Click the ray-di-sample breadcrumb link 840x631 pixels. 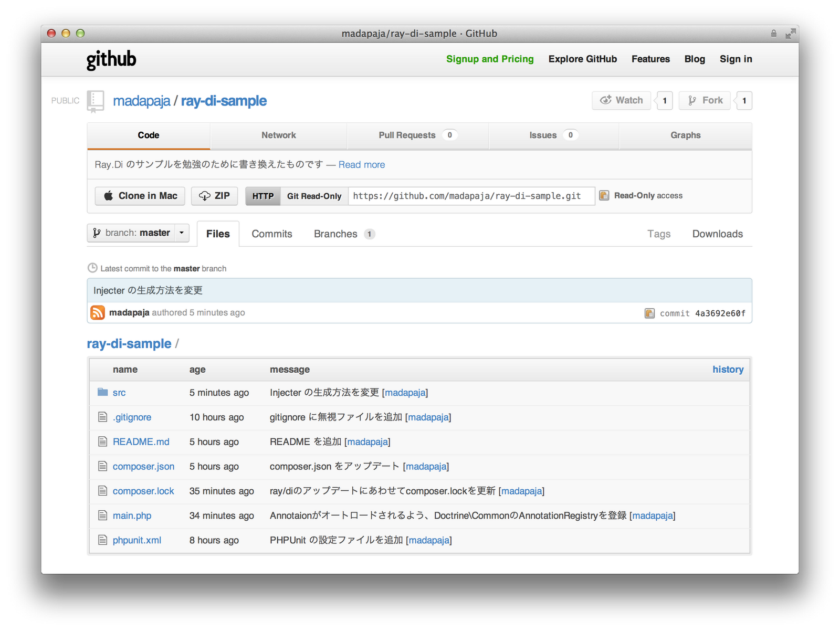pos(129,343)
